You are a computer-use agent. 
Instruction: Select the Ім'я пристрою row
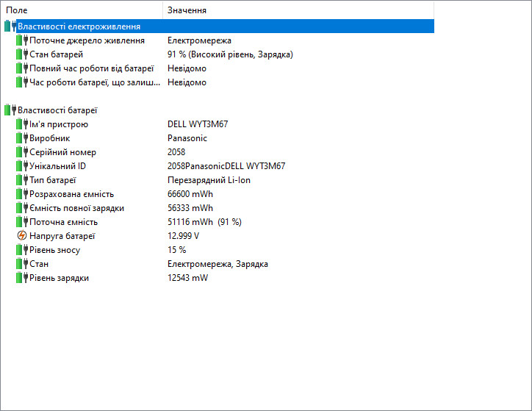pyautogui.click(x=59, y=124)
